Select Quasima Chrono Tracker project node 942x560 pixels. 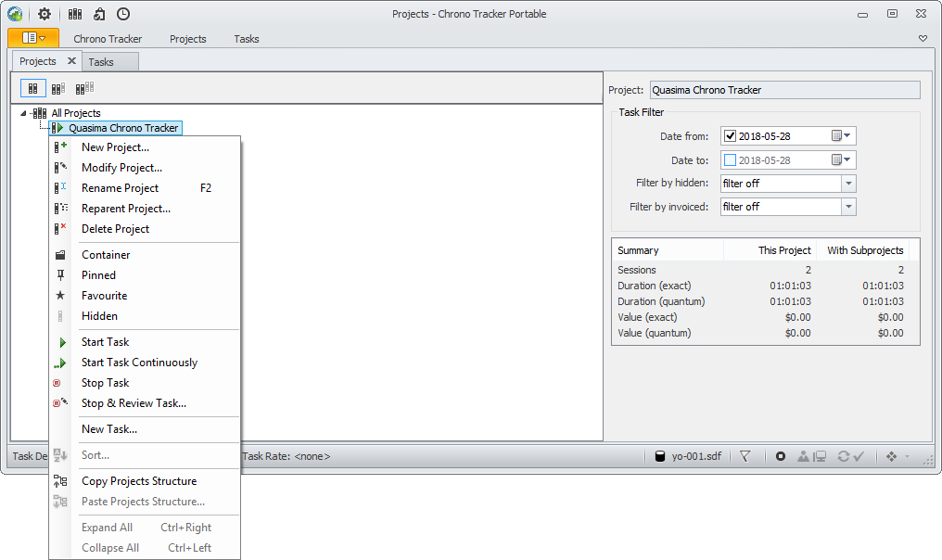pyautogui.click(x=123, y=128)
